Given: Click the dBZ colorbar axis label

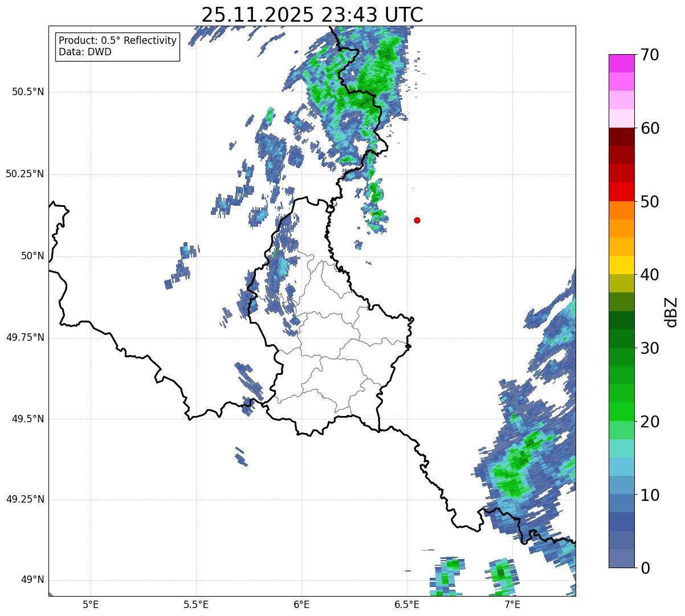Looking at the screenshot, I should click(671, 311).
